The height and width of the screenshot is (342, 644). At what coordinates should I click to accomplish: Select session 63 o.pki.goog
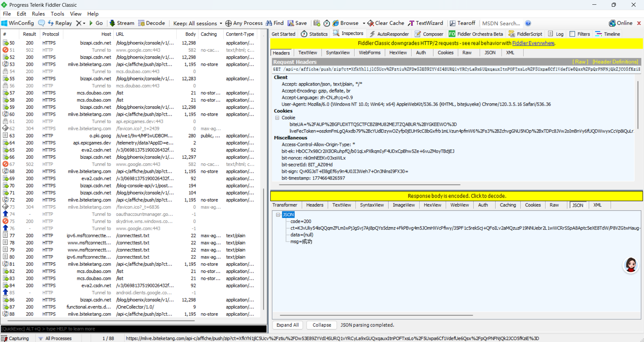131,136
